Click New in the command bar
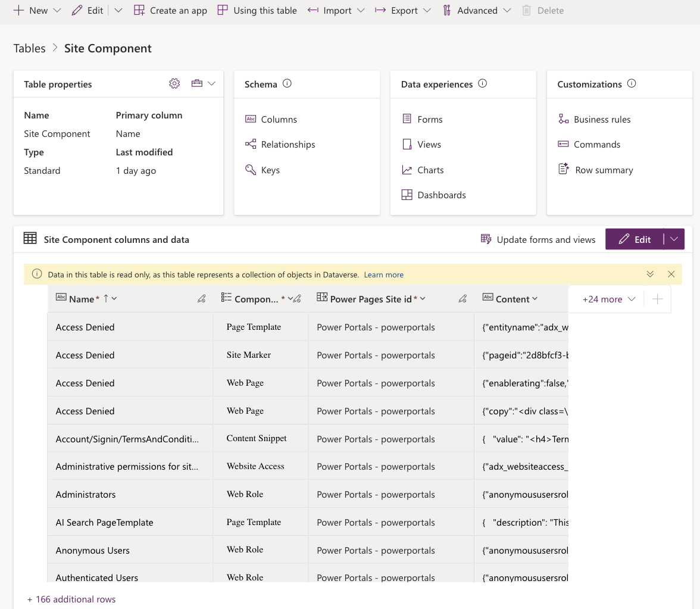The height and width of the screenshot is (609, 700). click(x=30, y=10)
